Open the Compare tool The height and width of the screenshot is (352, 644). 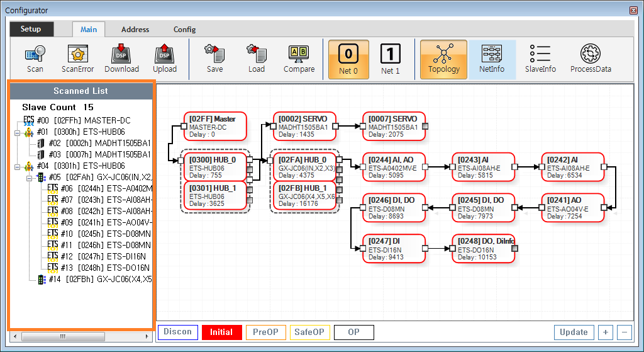click(299, 59)
